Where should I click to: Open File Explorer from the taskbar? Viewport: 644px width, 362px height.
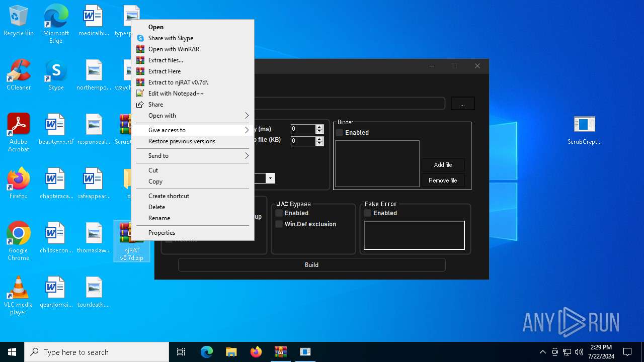[231, 352]
